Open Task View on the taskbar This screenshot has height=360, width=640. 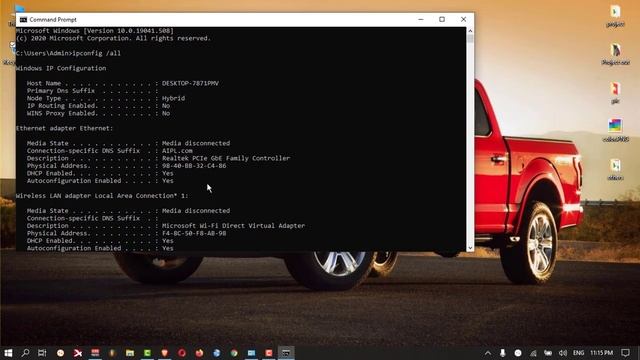coord(42,353)
